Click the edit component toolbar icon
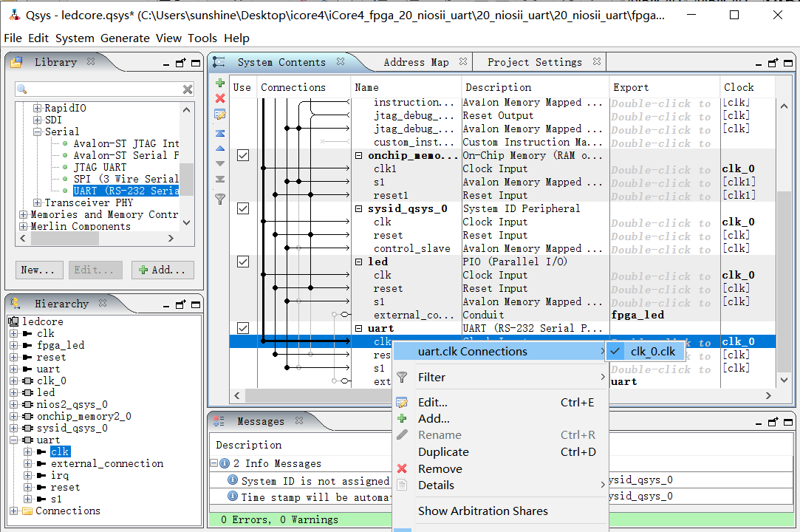This screenshot has width=800, height=532. 219,115
